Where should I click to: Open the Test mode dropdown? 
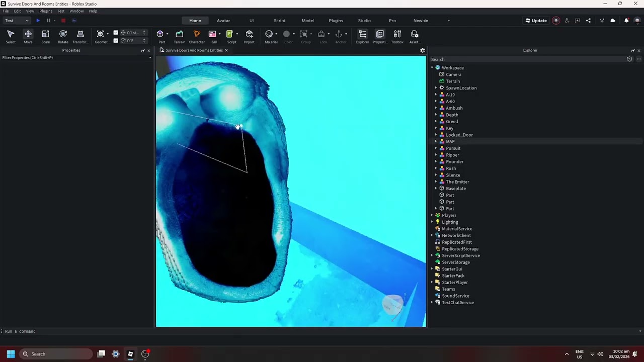[x=17, y=21]
